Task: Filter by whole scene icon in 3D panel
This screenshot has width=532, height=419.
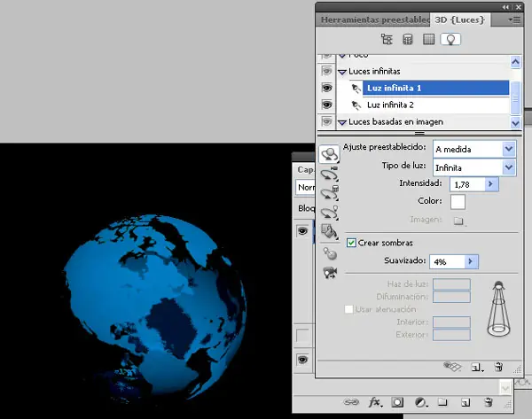Action: pos(387,39)
